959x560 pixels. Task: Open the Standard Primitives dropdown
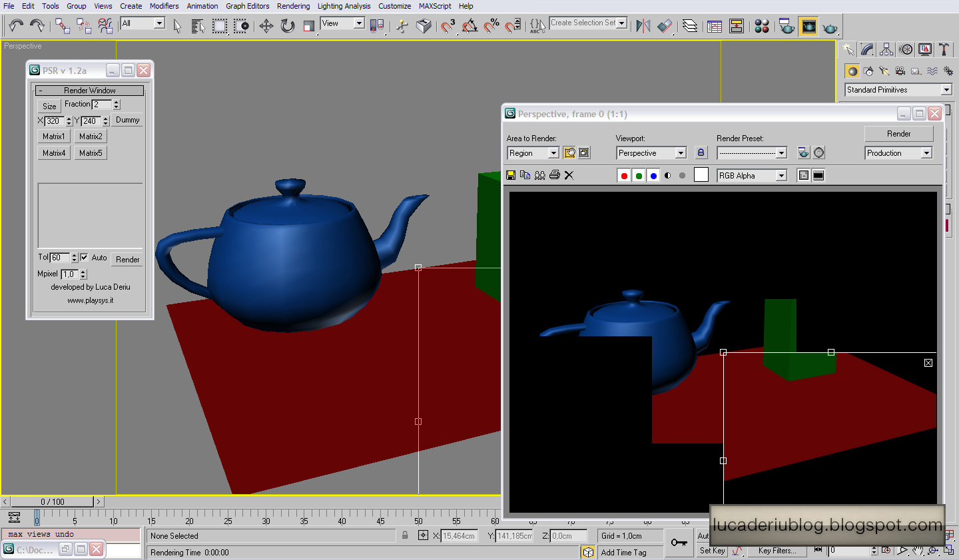pyautogui.click(x=898, y=90)
